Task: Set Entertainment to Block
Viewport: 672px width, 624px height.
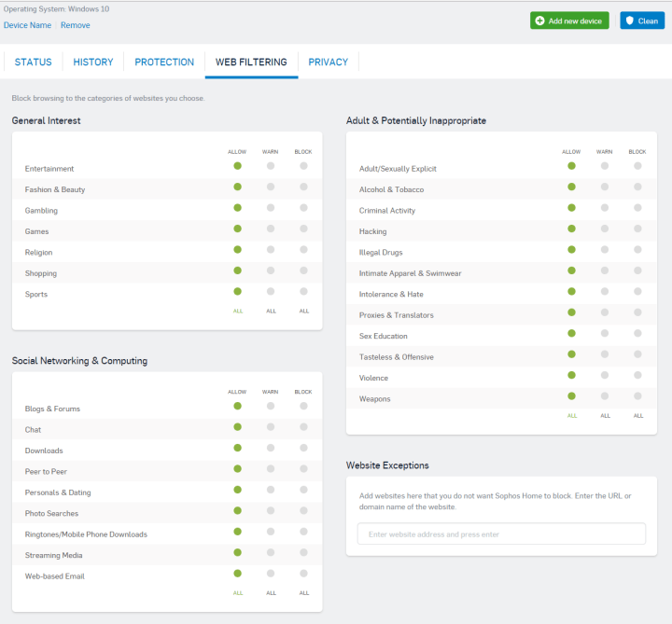Action: point(303,166)
